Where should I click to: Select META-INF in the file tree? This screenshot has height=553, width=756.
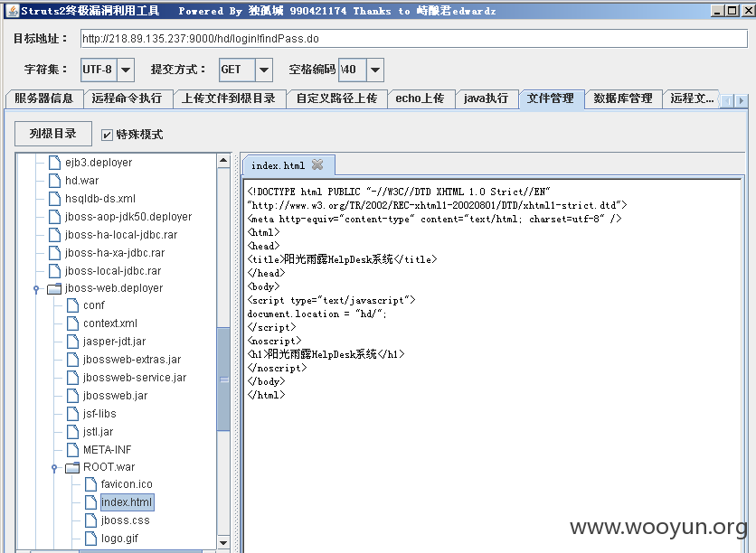[x=107, y=450]
